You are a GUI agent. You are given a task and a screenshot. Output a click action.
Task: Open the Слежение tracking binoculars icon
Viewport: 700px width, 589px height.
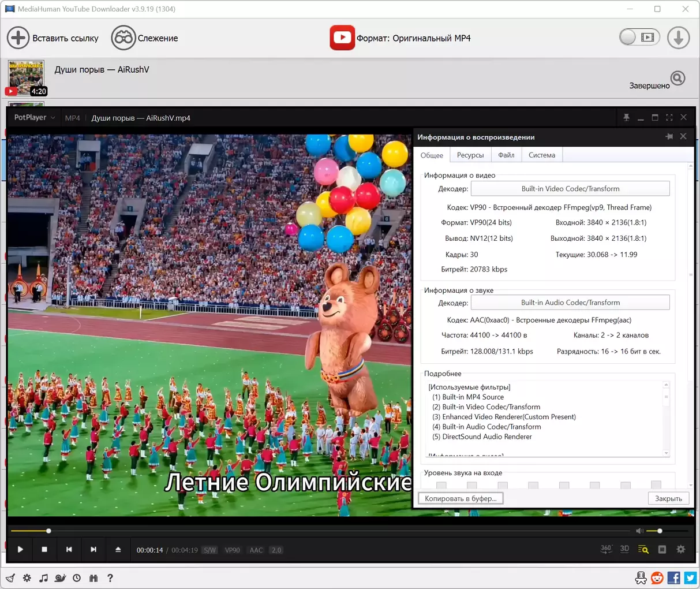(123, 38)
